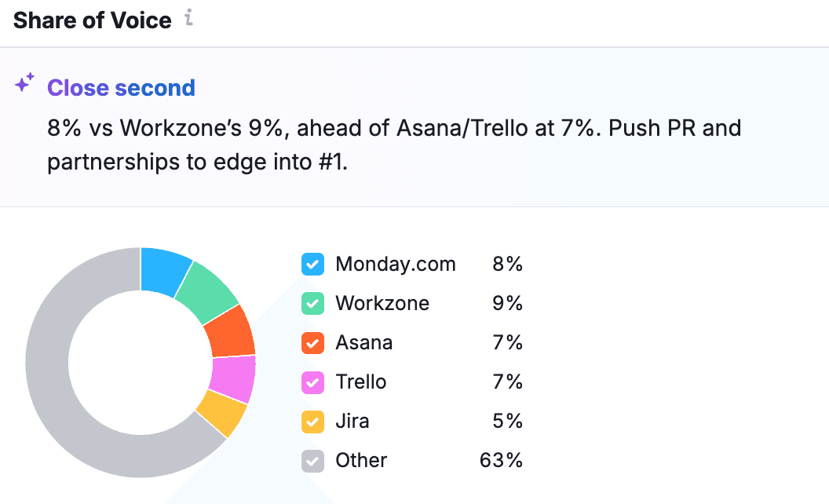Click the AI sparkle insight icon
Image resolution: width=829 pixels, height=504 pixels.
click(x=24, y=82)
